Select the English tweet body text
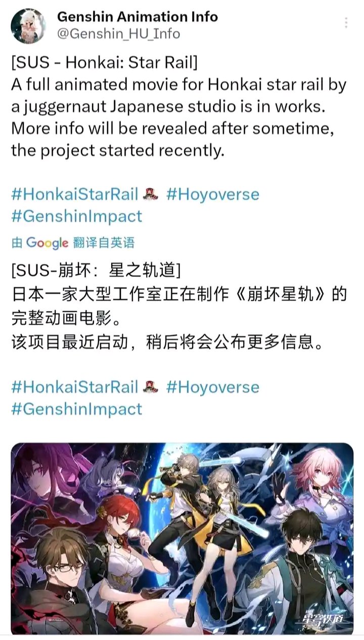Screen dimensions: 364x640 tap(179, 107)
